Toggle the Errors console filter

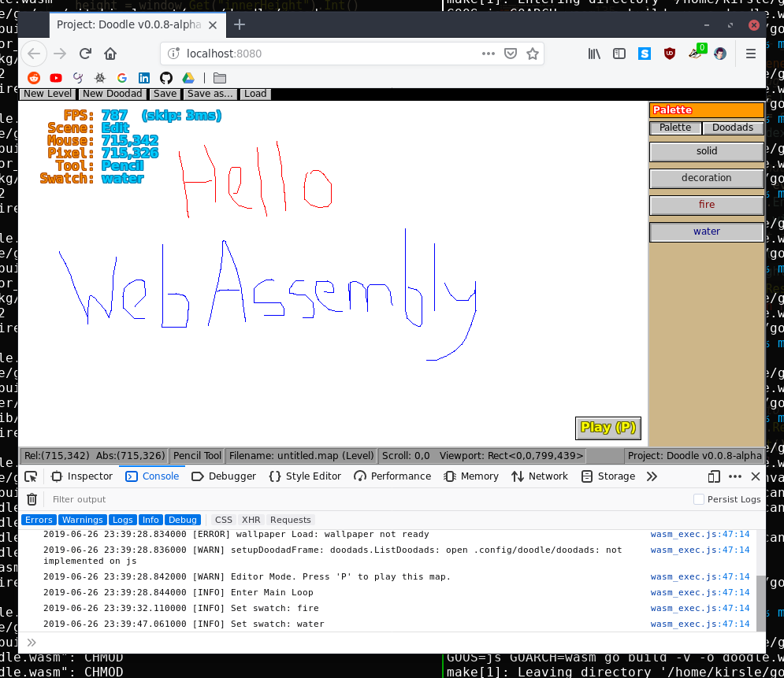coord(39,520)
